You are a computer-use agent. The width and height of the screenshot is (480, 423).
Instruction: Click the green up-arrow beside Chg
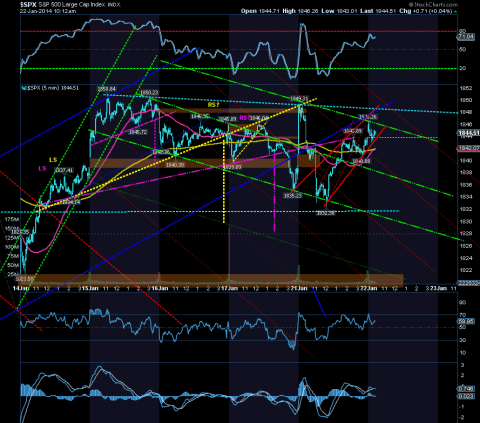(456, 11)
